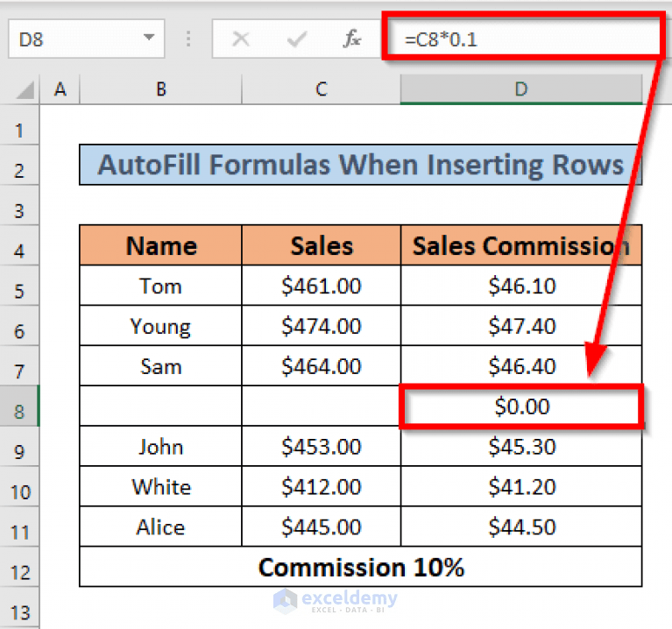Viewport: 672px width, 629px height.
Task: Click the Cancel (X) icon in formula bar
Action: 240,39
